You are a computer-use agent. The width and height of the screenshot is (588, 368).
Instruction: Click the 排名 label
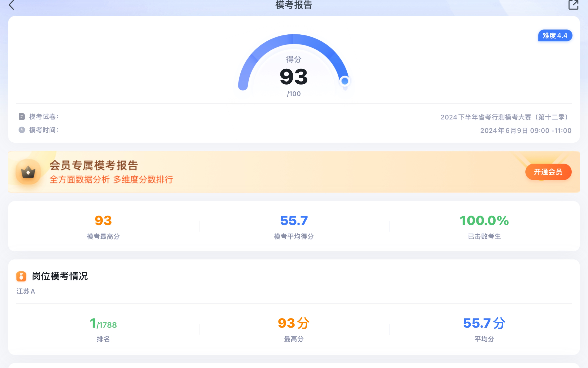coord(103,339)
